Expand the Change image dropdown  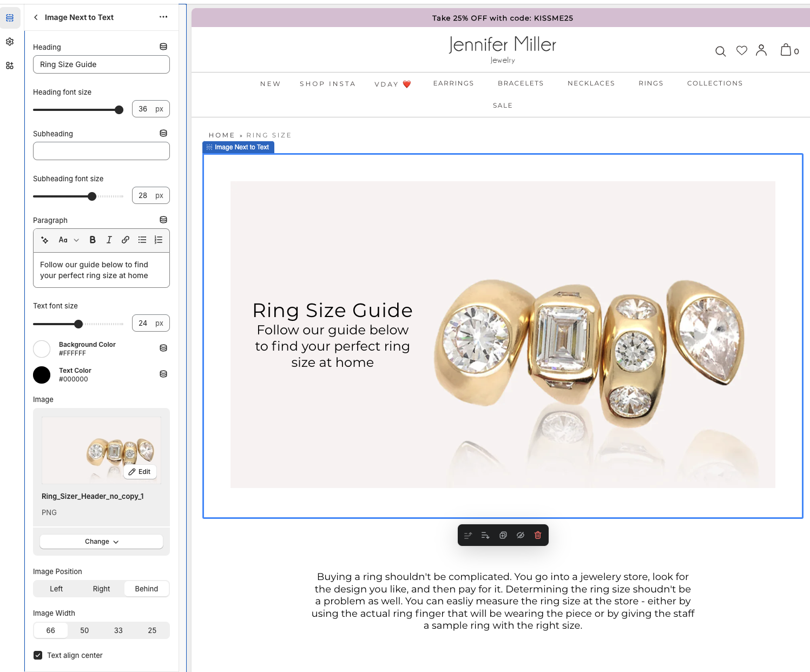pos(101,542)
